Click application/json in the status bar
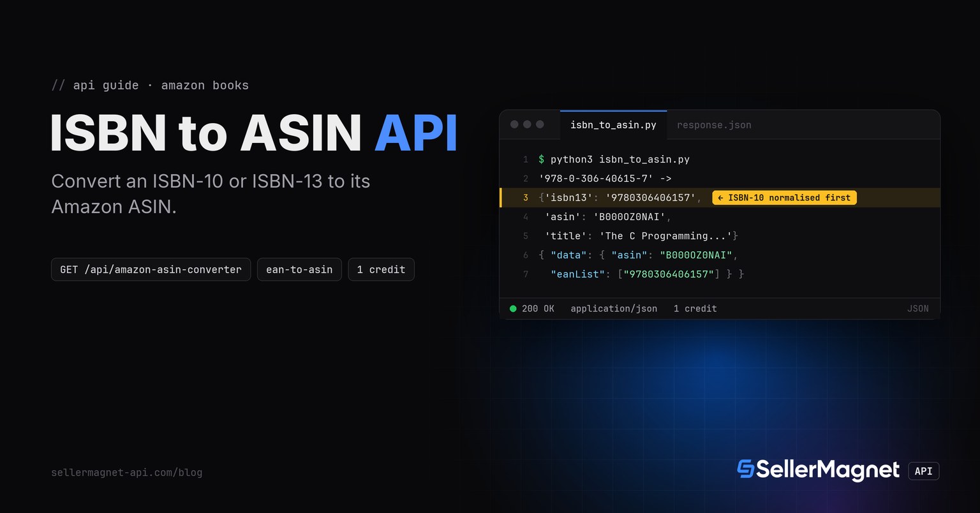Image resolution: width=980 pixels, height=513 pixels. click(614, 309)
